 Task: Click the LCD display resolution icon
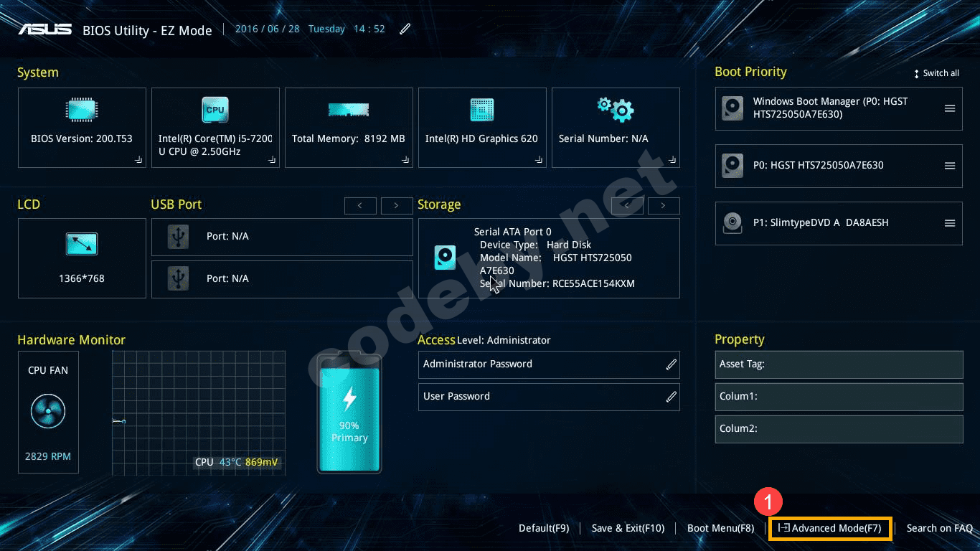[82, 244]
